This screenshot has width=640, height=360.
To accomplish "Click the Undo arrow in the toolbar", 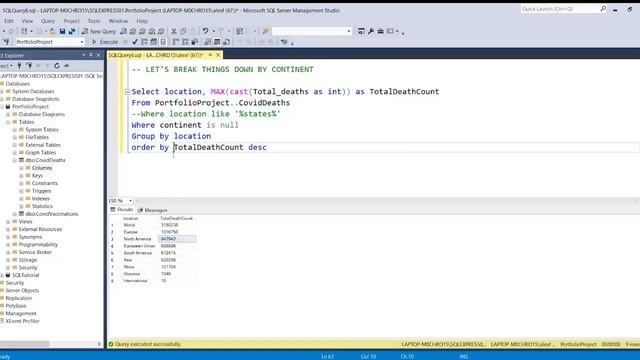I will coord(205,31).
